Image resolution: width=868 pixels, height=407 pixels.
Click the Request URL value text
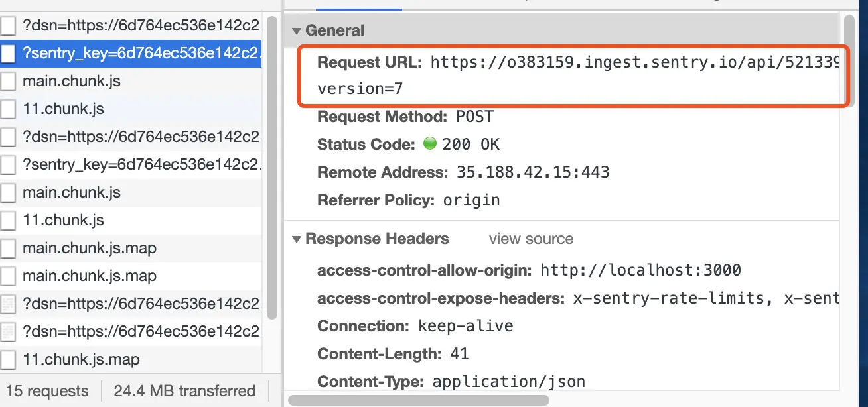pos(635,63)
